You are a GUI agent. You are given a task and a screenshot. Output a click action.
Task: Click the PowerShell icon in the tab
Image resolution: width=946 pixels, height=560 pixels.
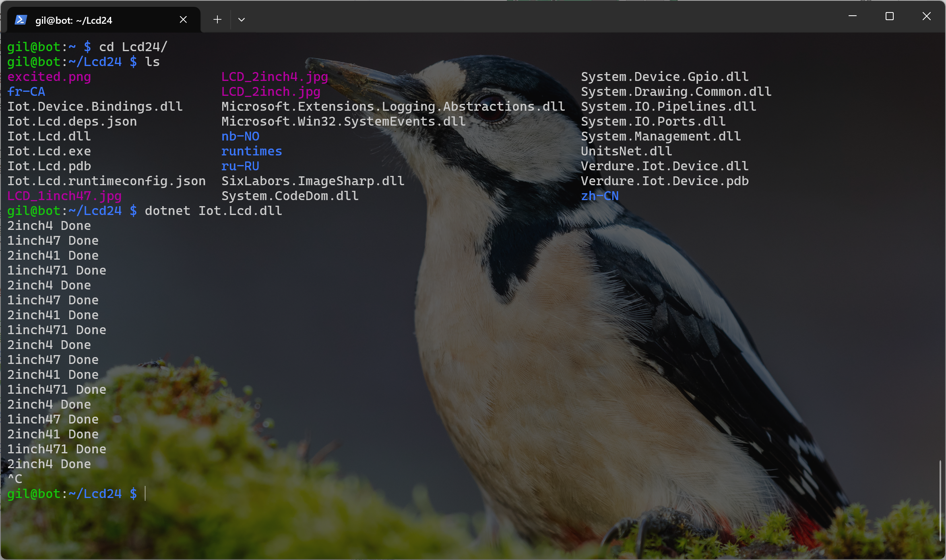(21, 20)
